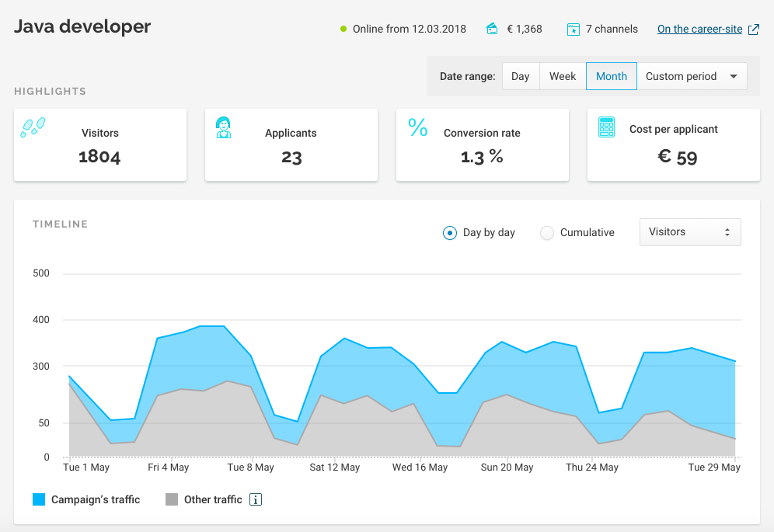Open the On the career-site link
Image resolution: width=774 pixels, height=532 pixels.
tap(699, 30)
